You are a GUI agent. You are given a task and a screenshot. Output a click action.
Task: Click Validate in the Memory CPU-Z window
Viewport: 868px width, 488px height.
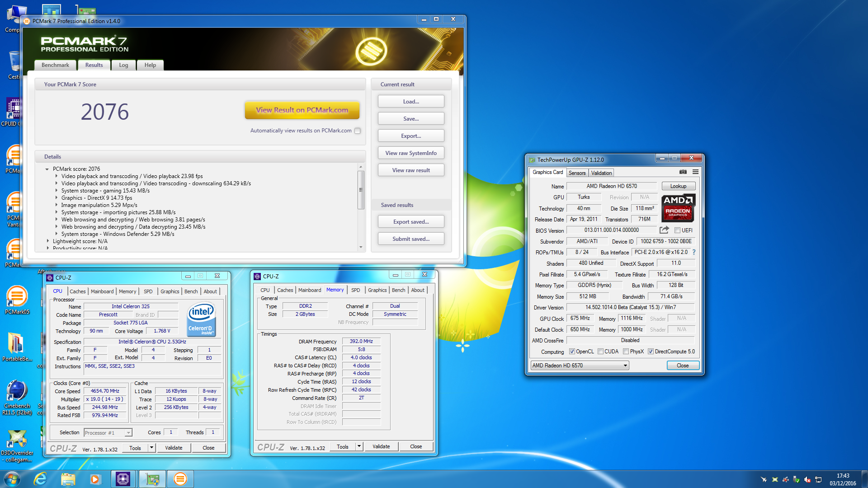point(381,446)
